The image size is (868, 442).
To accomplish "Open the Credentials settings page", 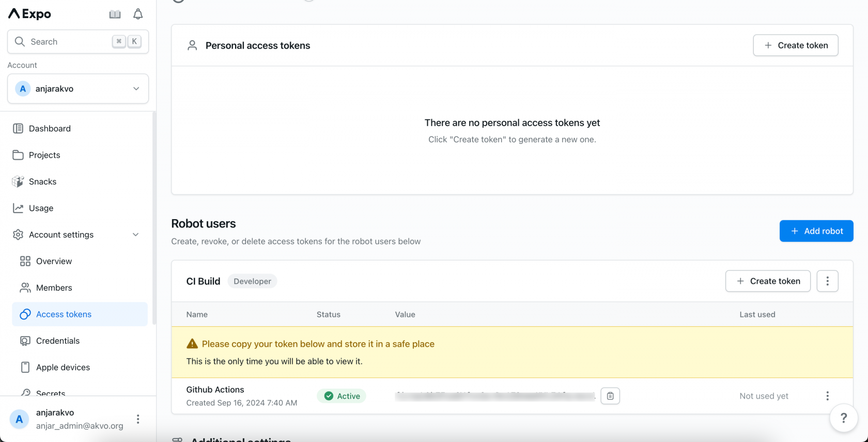I will [x=58, y=341].
